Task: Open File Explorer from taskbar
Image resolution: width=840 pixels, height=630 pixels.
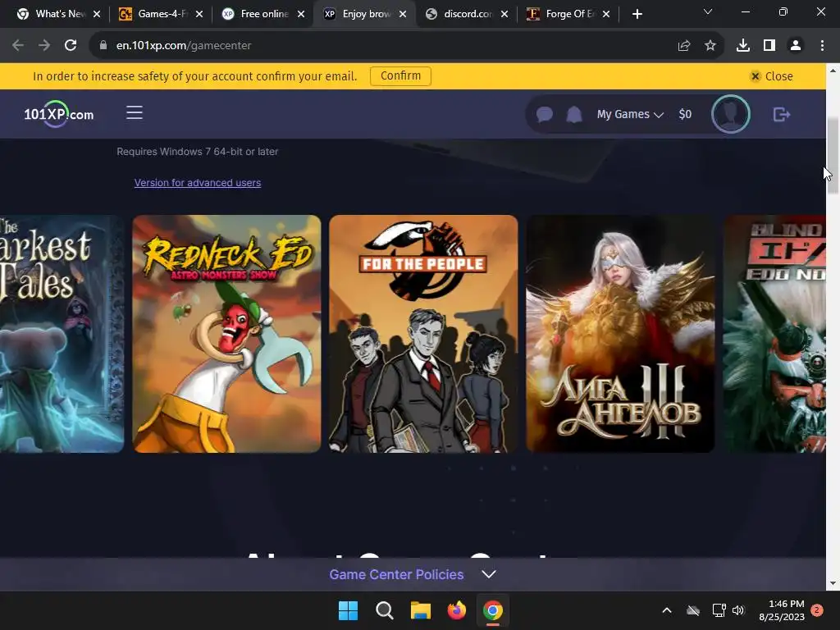Action: pyautogui.click(x=421, y=610)
